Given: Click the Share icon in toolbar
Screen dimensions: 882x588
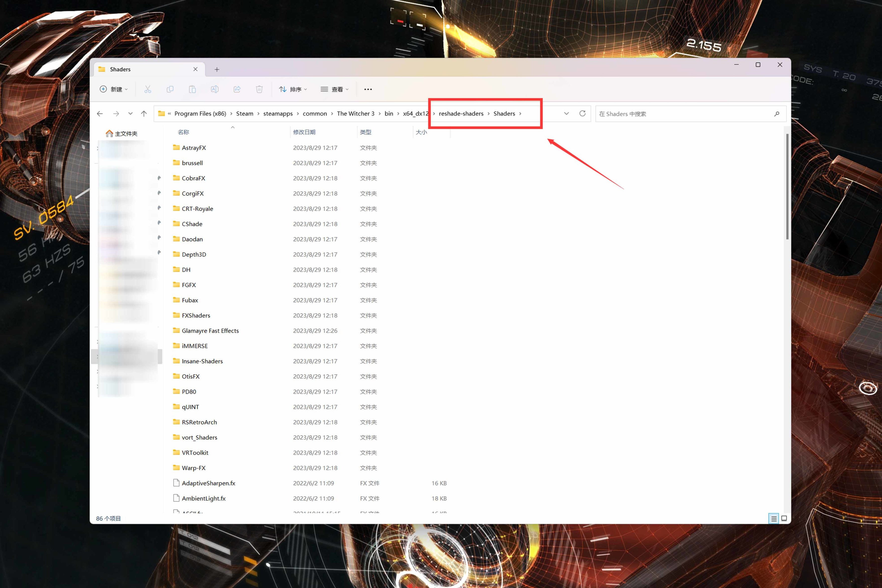Looking at the screenshot, I should (x=237, y=89).
